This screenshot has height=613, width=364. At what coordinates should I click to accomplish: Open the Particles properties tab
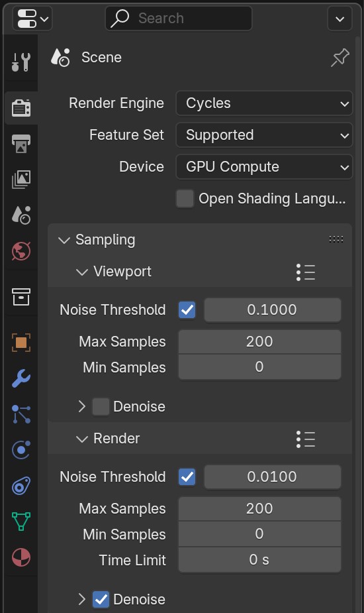[21, 414]
